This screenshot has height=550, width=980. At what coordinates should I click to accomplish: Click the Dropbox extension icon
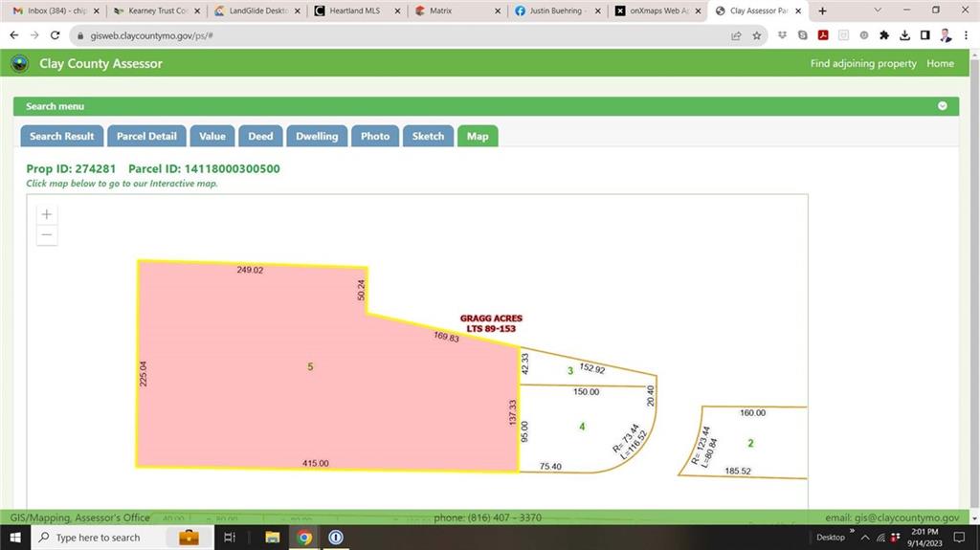click(783, 35)
